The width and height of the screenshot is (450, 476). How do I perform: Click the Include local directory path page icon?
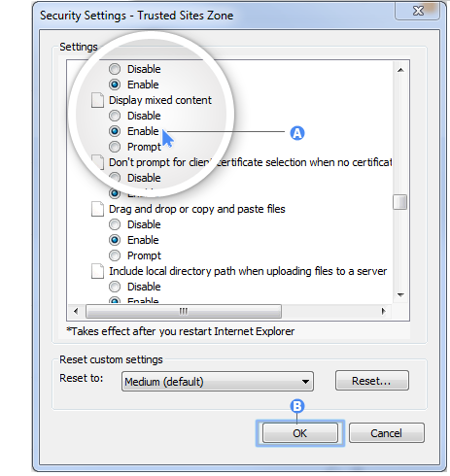pyautogui.click(x=97, y=271)
